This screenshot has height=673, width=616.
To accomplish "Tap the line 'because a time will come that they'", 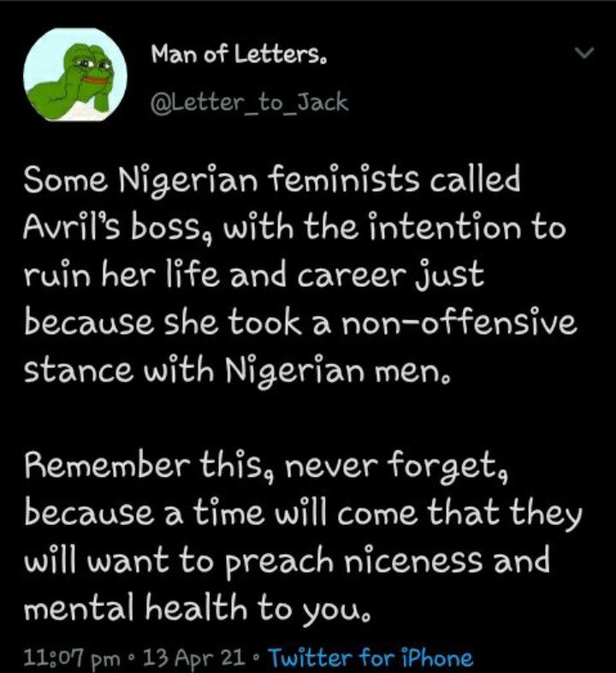I will 303,515.
